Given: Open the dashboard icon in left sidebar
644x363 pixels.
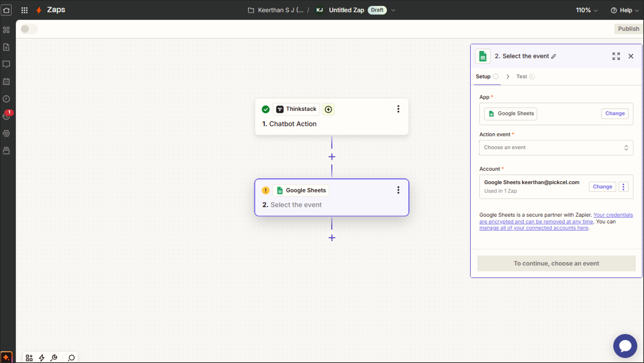Looking at the screenshot, I should tap(6, 30).
